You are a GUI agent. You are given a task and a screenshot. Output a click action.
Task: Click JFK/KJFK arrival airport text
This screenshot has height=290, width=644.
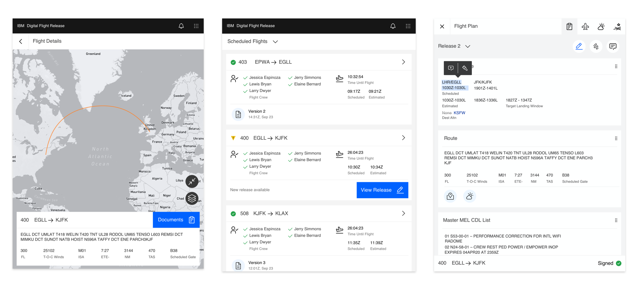click(x=483, y=82)
